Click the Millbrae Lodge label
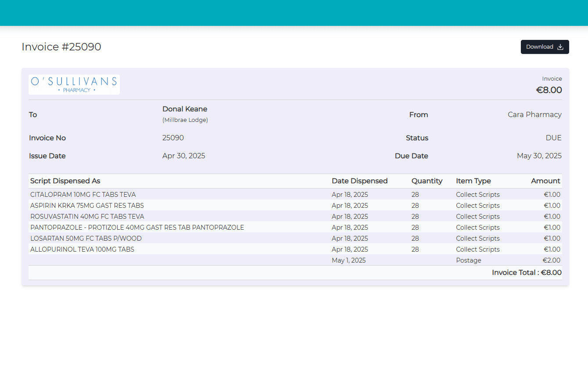The height and width of the screenshot is (377, 588). 185,119
